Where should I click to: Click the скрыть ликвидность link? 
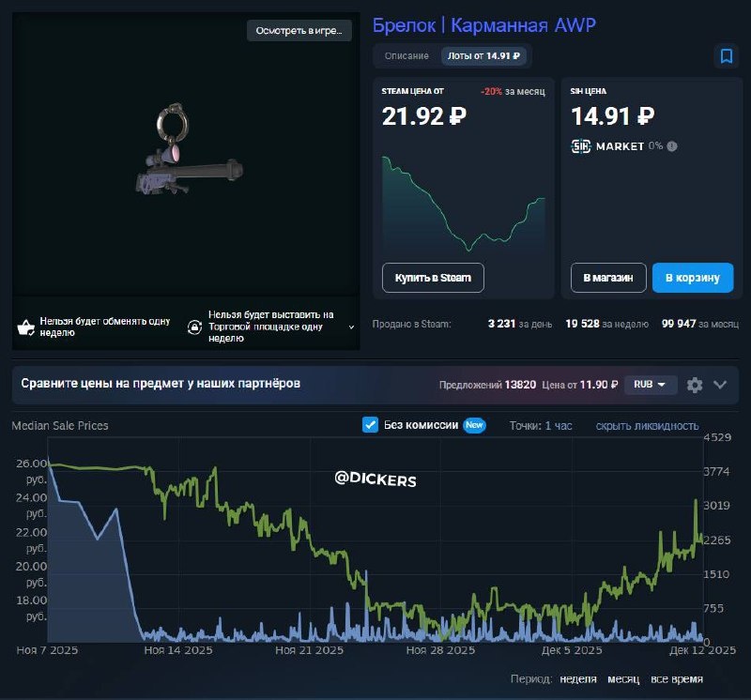(647, 426)
